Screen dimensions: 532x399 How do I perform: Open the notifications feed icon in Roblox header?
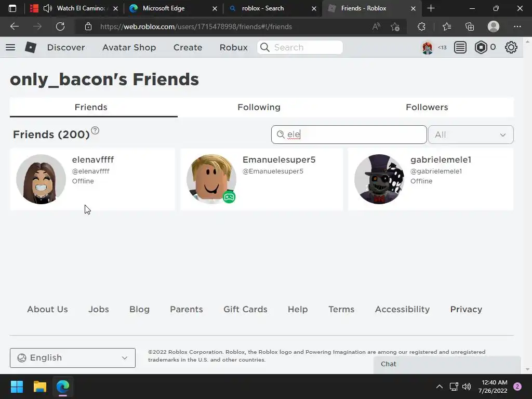click(460, 47)
